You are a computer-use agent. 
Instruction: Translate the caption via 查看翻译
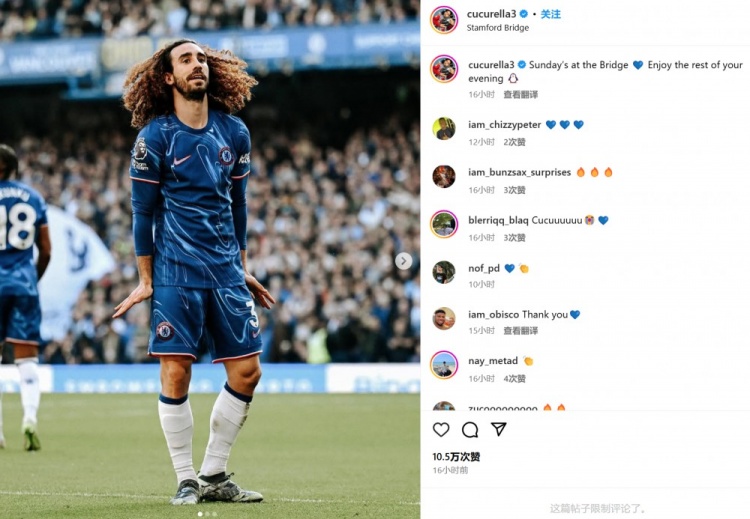pos(520,94)
